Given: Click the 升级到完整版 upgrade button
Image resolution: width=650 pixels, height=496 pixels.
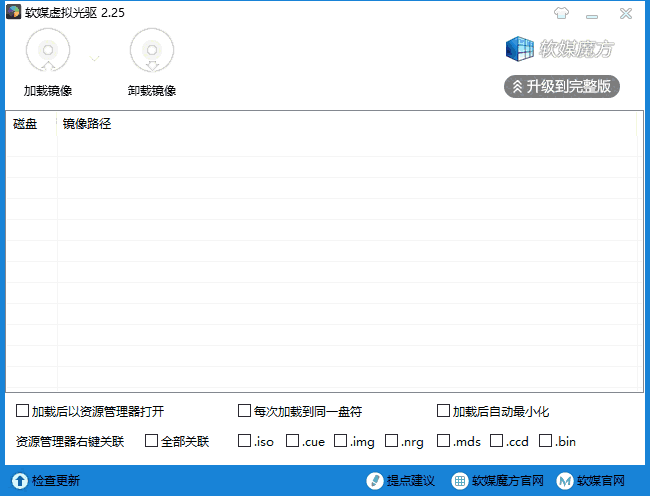Looking at the screenshot, I should pos(562,87).
